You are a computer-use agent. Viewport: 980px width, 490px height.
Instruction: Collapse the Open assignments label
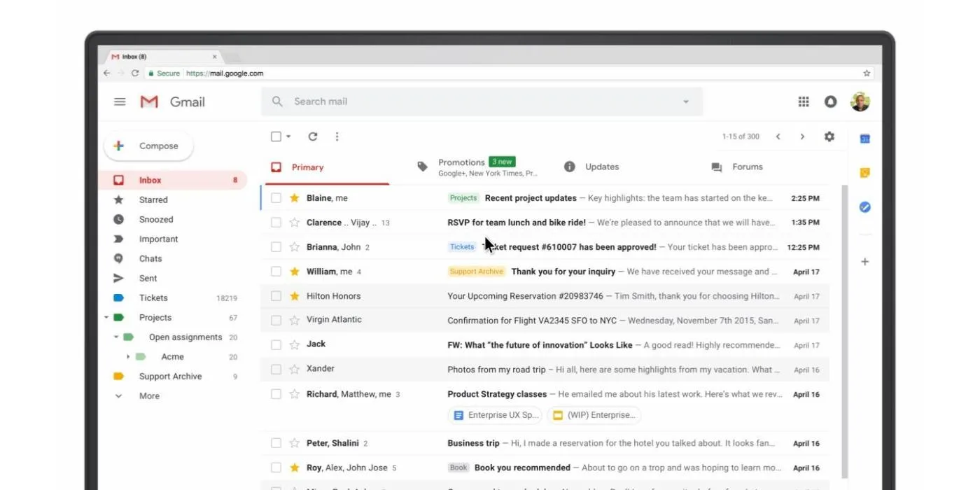(x=116, y=337)
